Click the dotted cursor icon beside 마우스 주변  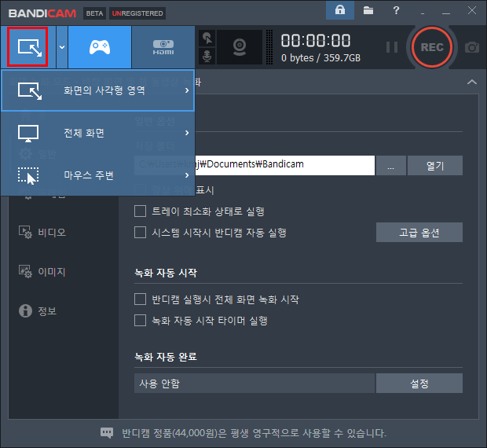point(28,176)
